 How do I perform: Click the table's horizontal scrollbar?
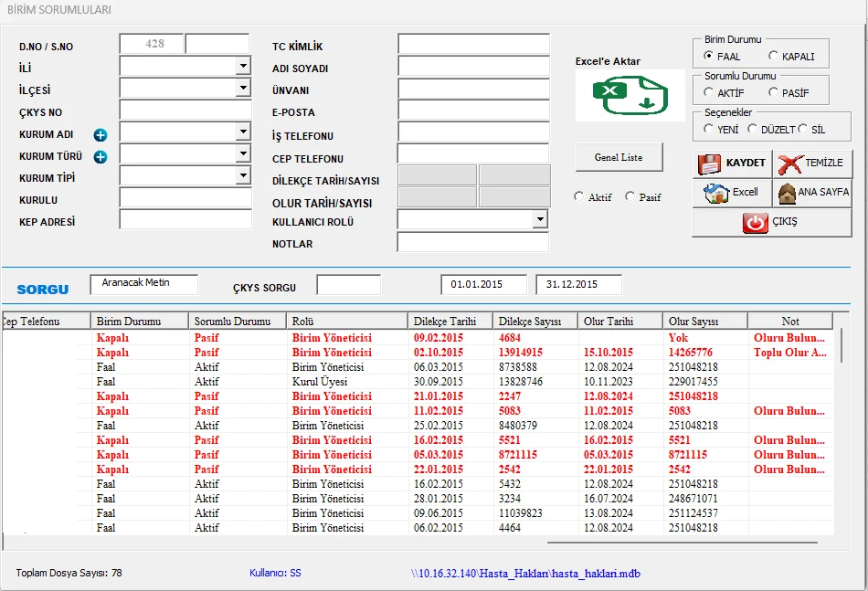[682, 543]
